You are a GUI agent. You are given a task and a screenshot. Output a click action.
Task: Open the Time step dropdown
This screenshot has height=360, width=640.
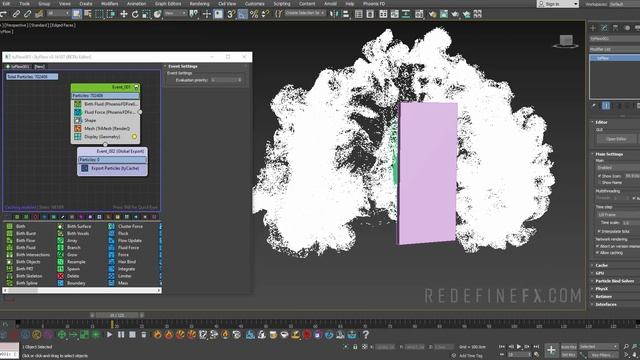coord(618,215)
